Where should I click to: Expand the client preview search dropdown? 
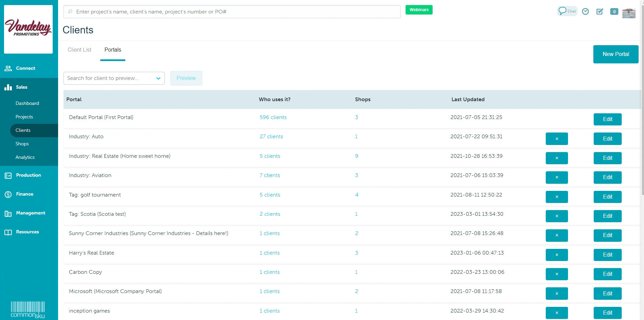(x=158, y=78)
